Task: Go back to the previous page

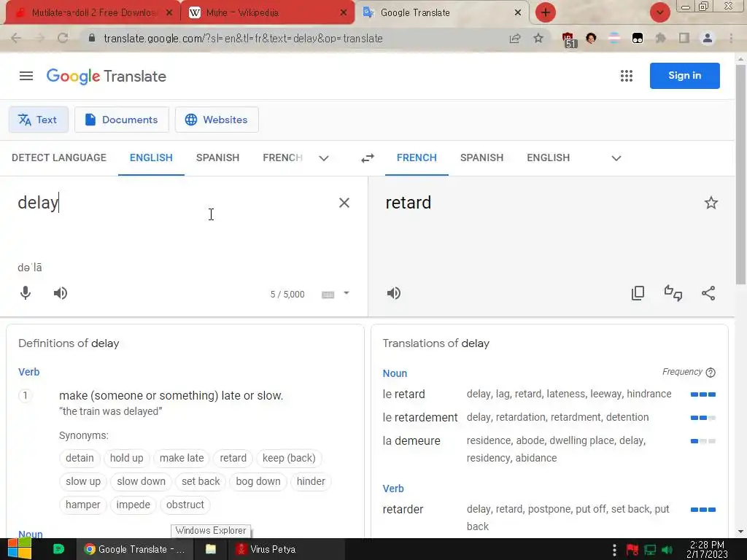Action: tap(16, 38)
